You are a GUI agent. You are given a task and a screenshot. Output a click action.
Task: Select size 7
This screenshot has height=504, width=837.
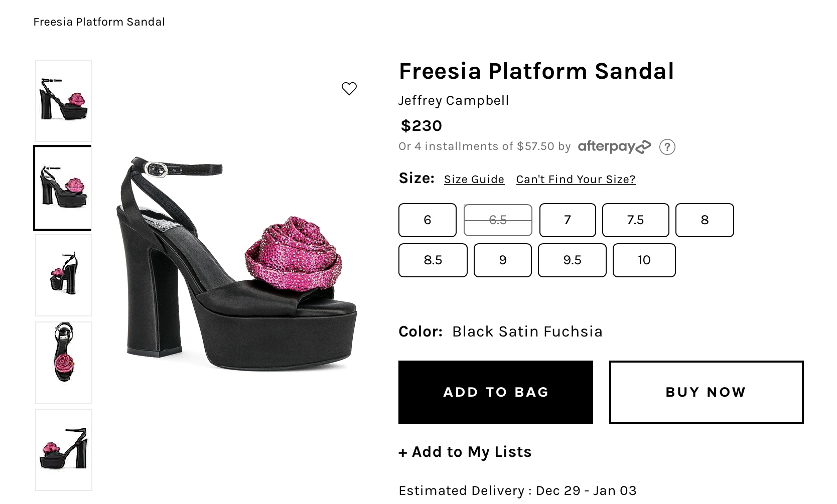click(x=567, y=220)
